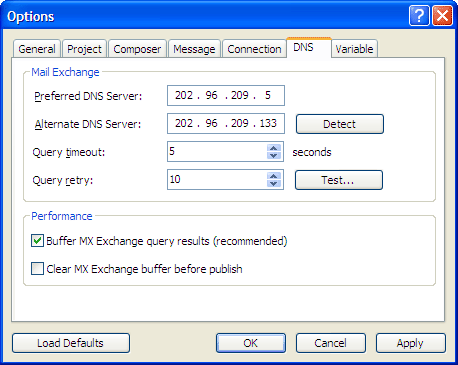458x365 pixels.
Task: Decrease Query timeout with down arrow
Action: (274, 155)
